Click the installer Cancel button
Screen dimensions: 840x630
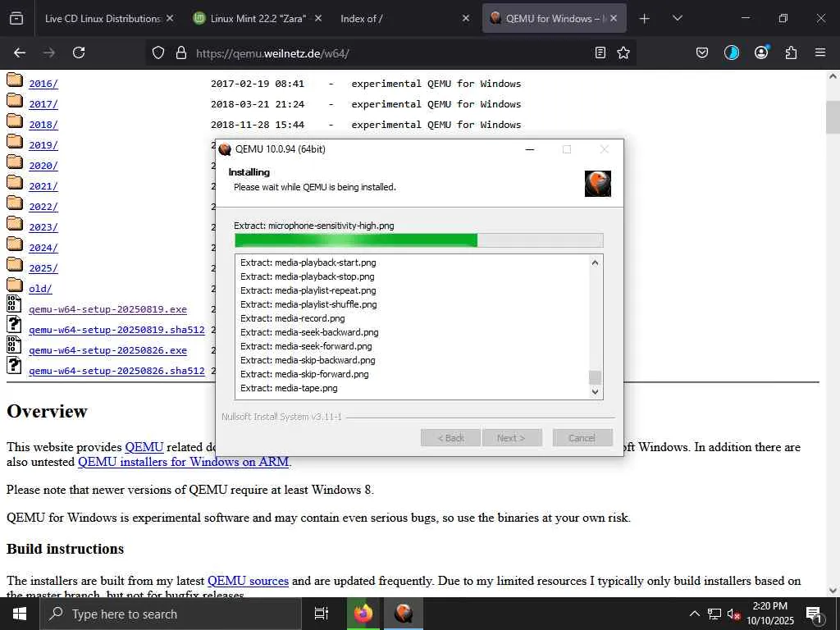point(582,438)
